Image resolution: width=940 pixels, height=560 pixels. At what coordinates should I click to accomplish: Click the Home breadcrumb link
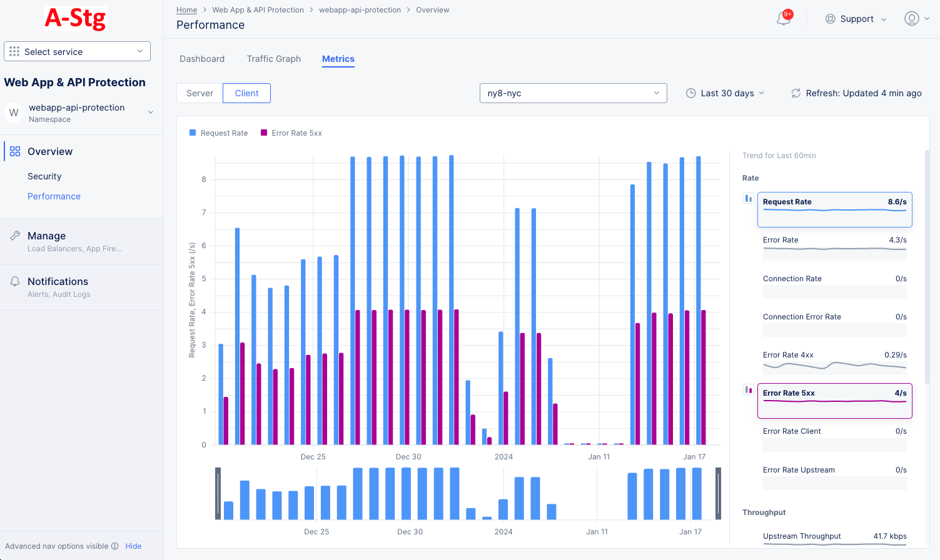tap(186, 9)
